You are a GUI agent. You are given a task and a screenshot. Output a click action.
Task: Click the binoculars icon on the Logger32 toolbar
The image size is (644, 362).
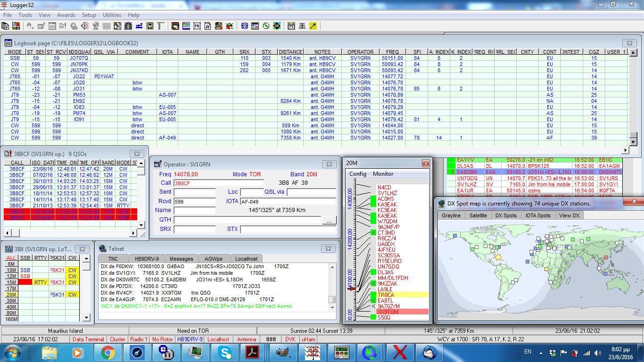pos(29,26)
